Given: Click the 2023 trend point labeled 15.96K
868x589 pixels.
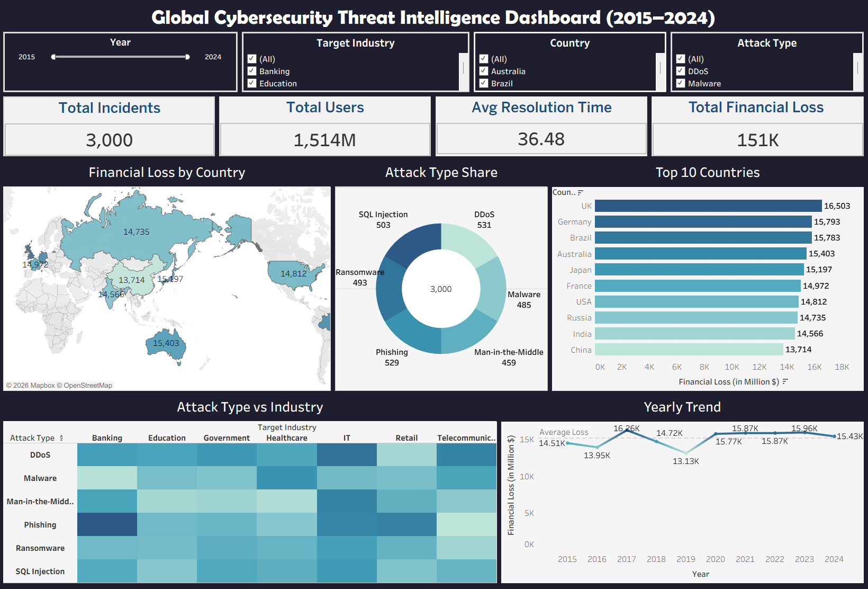Looking at the screenshot, I should tap(804, 433).
